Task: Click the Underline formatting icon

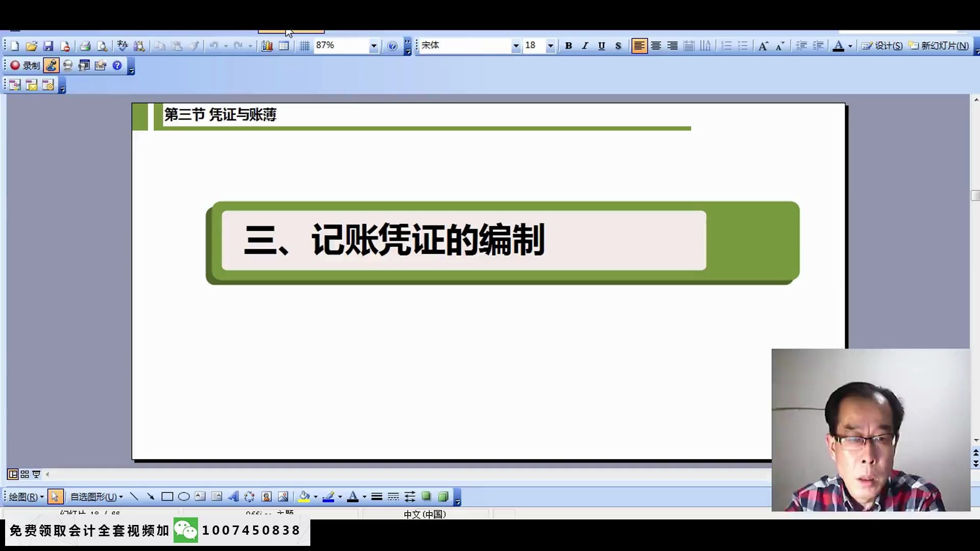Action: coord(601,45)
